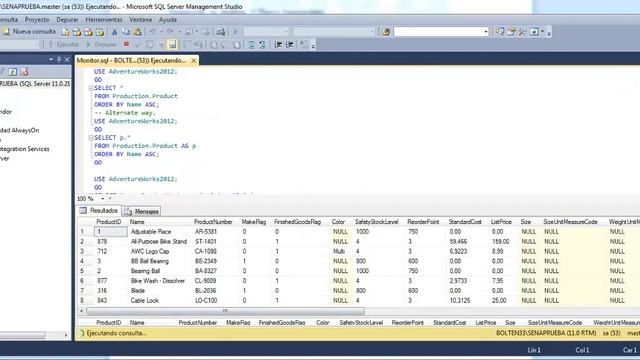640x360 pixels.
Task: Select the AlwaysOn tree node
Action: (20, 130)
